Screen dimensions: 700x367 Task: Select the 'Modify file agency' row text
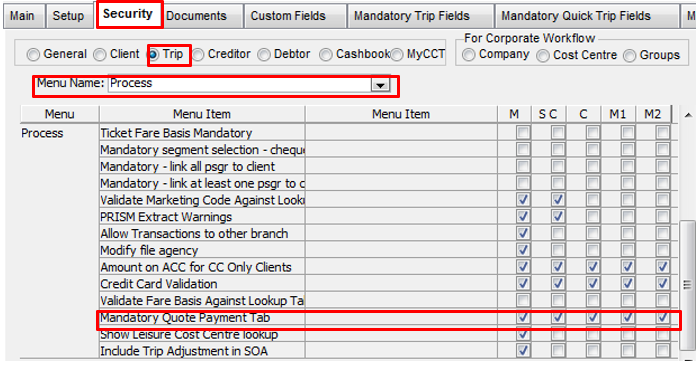coord(149,250)
